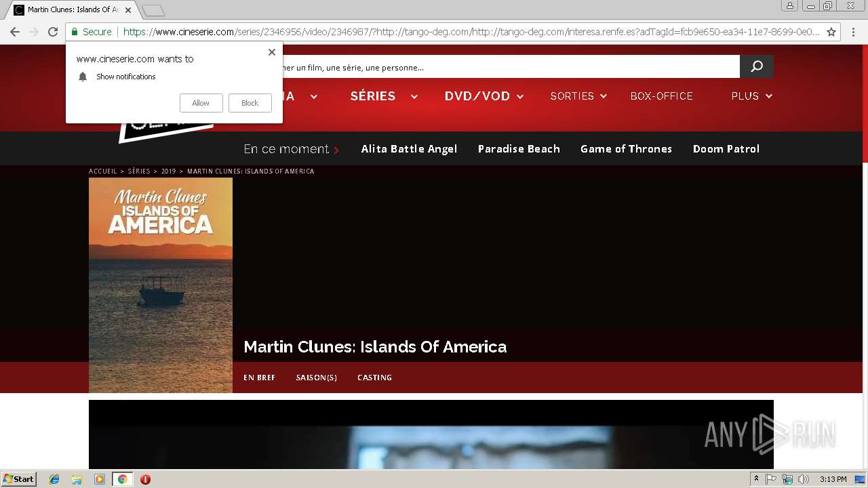The width and height of the screenshot is (868, 488).
Task: Focus the film search input field
Action: point(511,66)
